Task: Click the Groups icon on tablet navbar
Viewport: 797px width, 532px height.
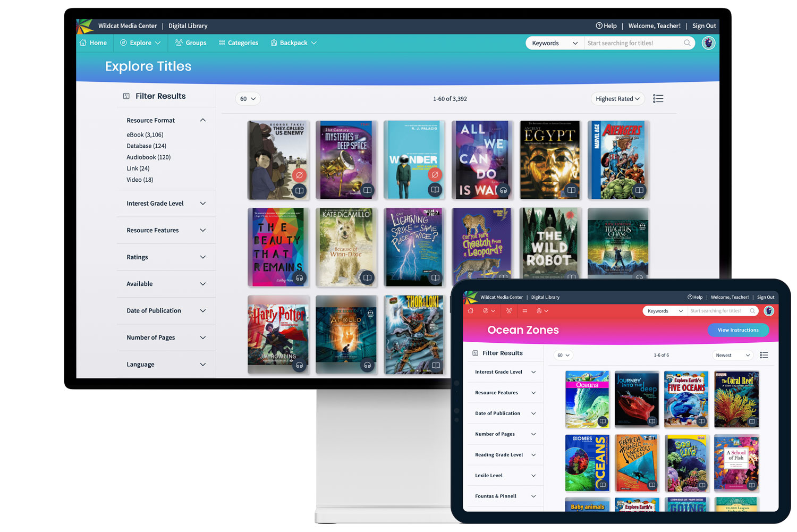Action: coord(509,311)
